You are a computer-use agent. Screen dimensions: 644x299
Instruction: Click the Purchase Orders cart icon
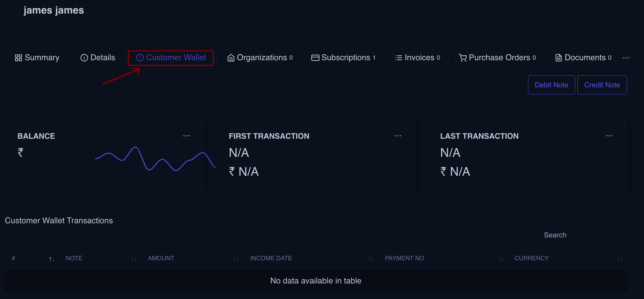[x=463, y=58]
